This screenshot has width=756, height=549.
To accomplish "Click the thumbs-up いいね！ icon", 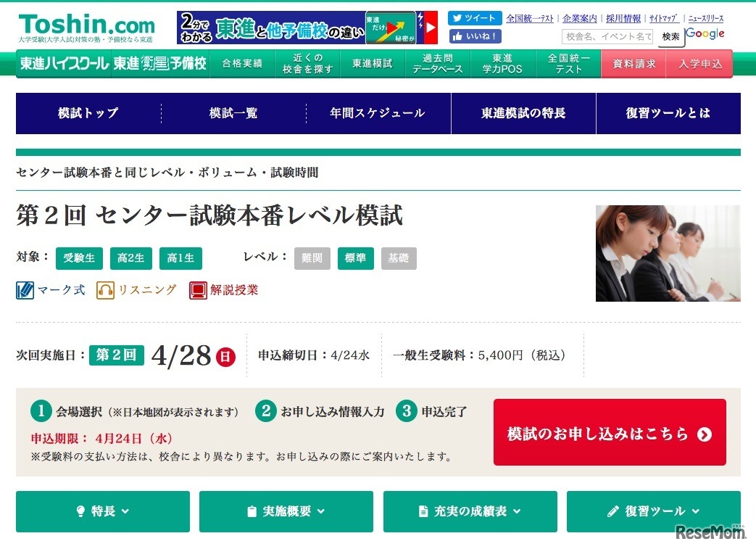I will point(459,35).
